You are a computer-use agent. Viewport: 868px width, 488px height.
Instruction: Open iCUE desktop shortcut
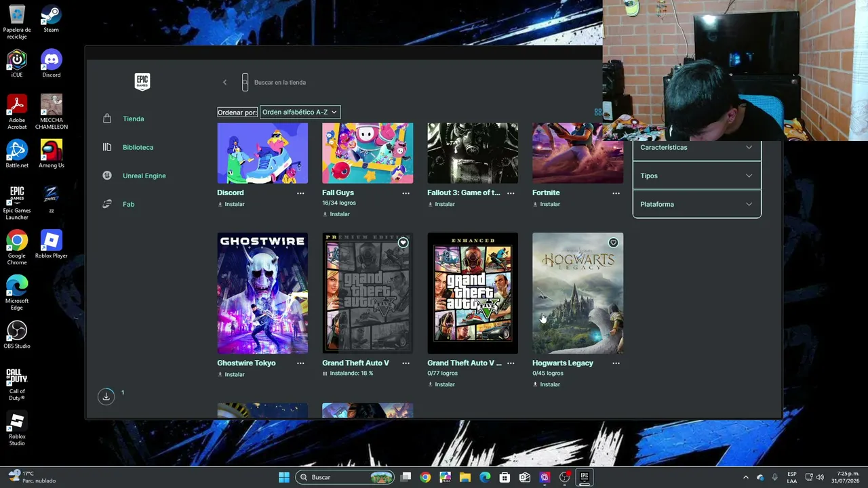click(17, 64)
